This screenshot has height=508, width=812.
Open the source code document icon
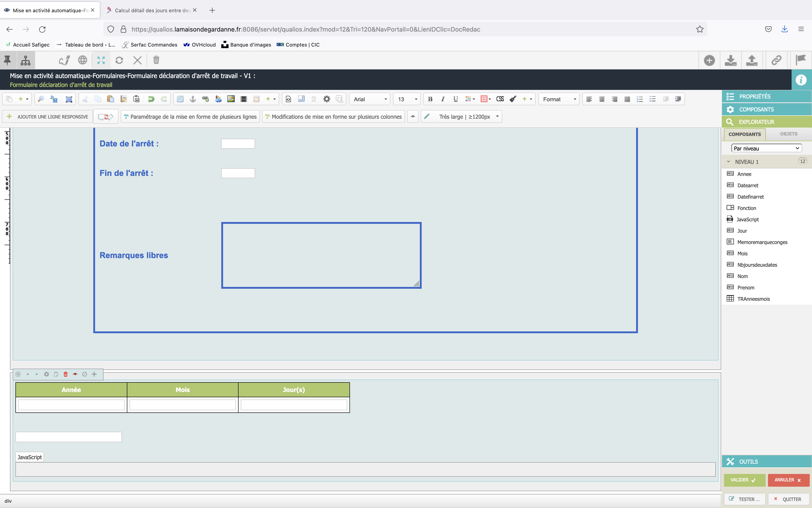pos(288,99)
